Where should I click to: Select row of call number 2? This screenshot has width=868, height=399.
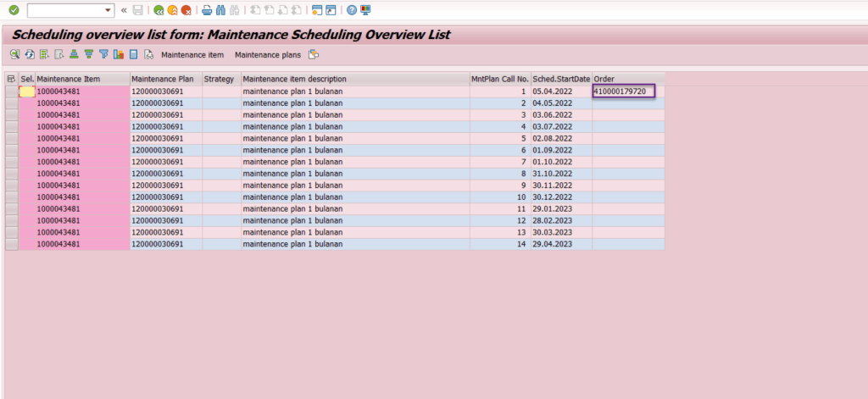point(11,103)
